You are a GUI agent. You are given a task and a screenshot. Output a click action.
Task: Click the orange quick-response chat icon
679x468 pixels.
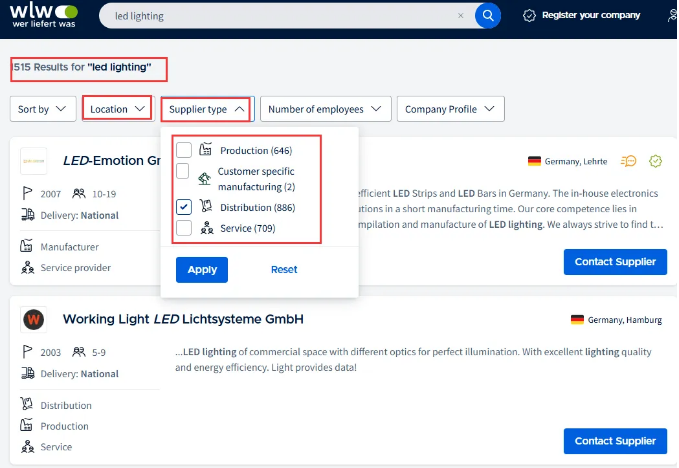coord(629,161)
